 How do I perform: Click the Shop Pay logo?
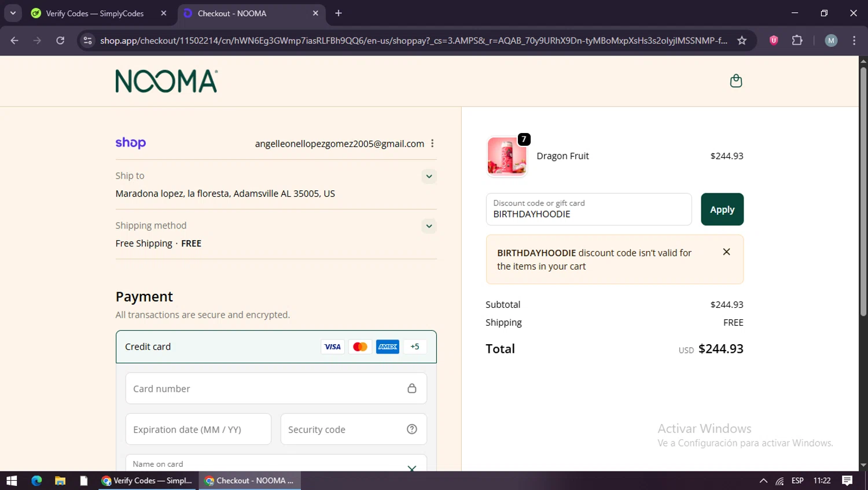coord(131,143)
